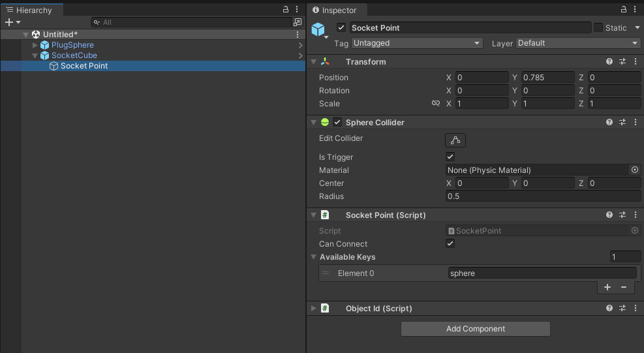644x353 pixels.
Task: Select SocketCube in the Hierarchy
Action: [x=74, y=55]
